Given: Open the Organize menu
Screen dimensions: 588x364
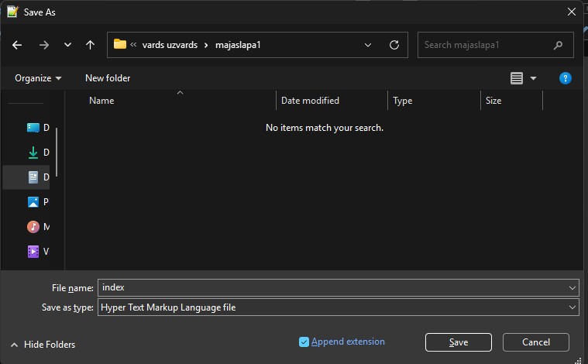Looking at the screenshot, I should (38, 78).
